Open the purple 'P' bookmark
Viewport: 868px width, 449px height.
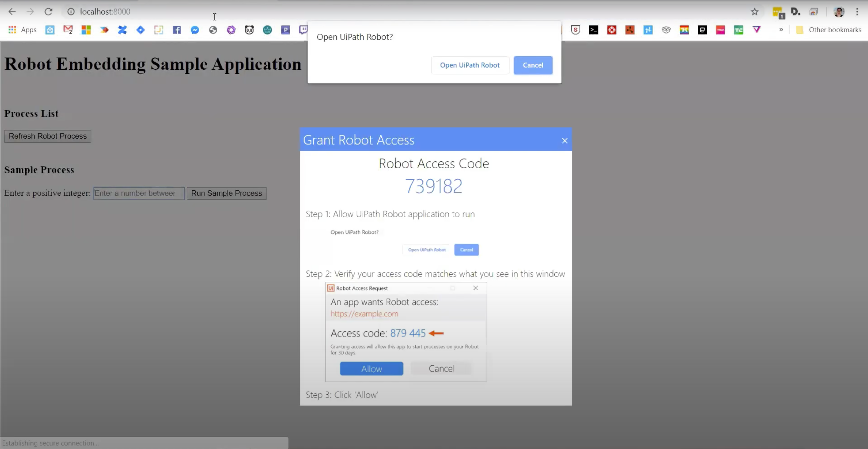coord(285,30)
